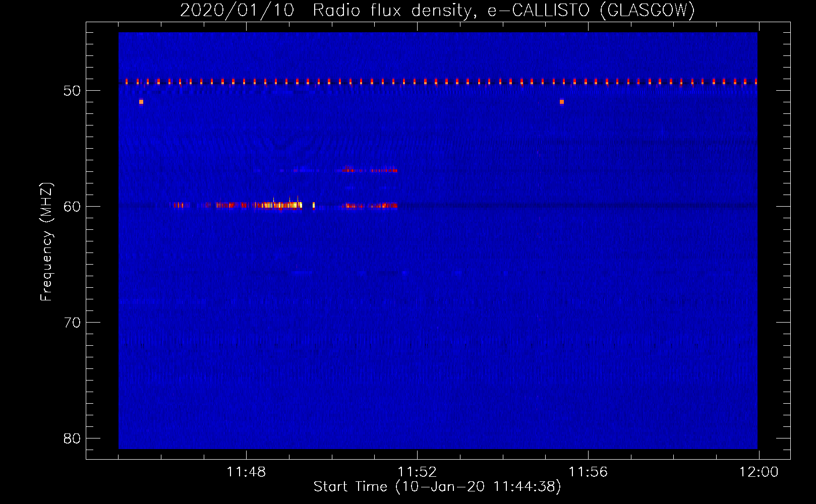Click the 11:48 time tick label
Screen dimensions: 816x504
[246, 472]
